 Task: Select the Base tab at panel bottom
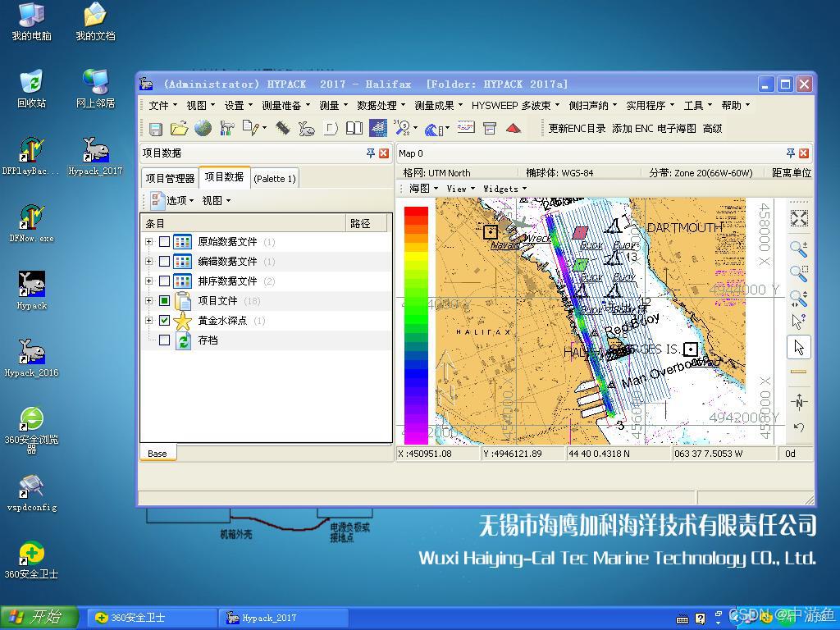157,453
